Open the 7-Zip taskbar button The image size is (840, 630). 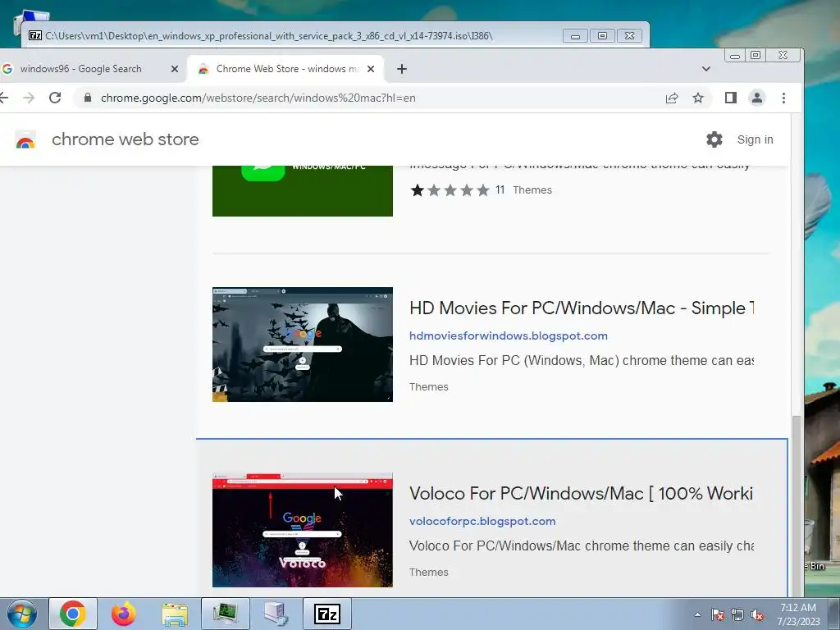[327, 614]
